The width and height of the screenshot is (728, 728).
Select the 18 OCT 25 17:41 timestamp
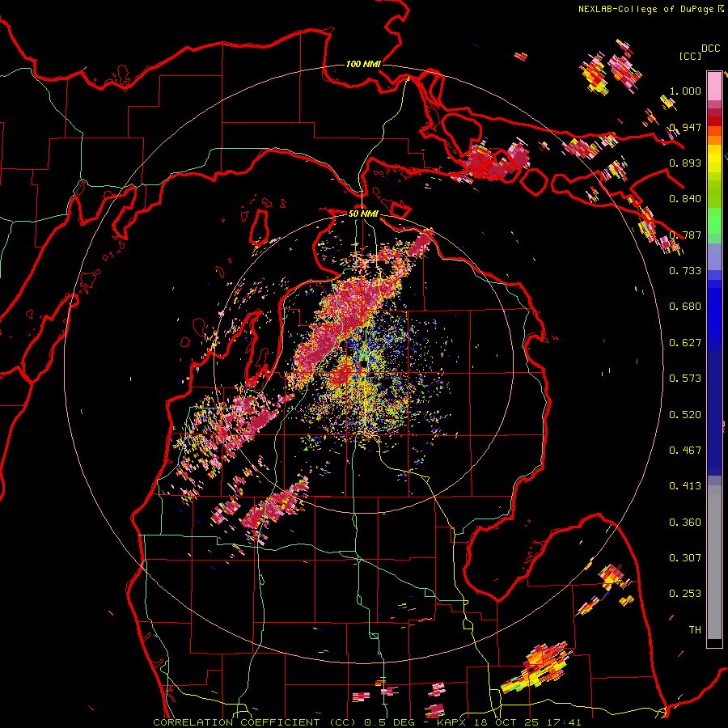coord(528,722)
